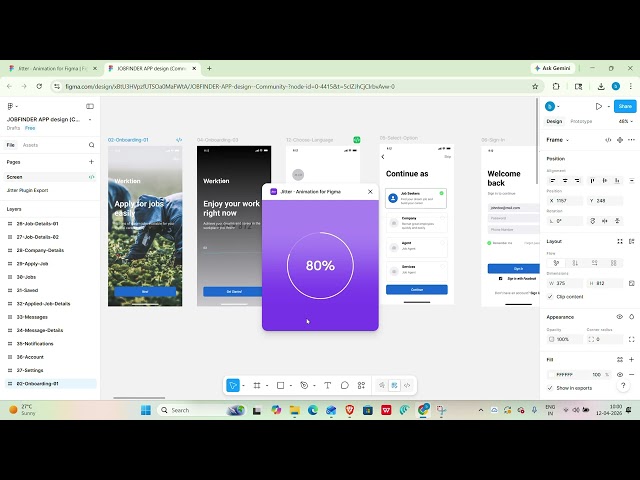The width and height of the screenshot is (640, 480).
Task: Open Frame type dropdown
Action: (558, 140)
